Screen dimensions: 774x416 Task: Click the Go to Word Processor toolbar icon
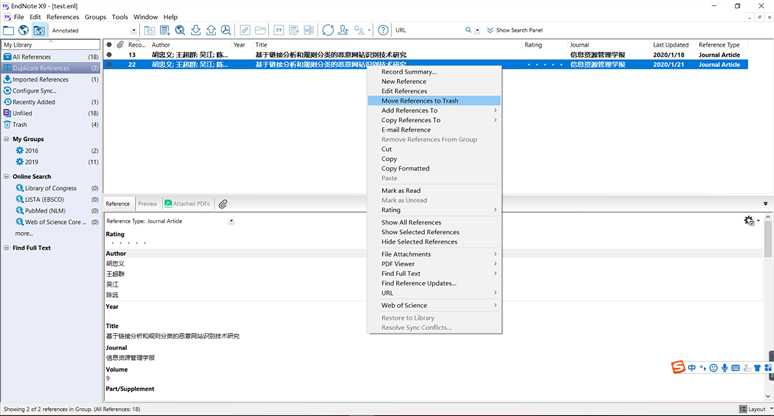coord(309,30)
